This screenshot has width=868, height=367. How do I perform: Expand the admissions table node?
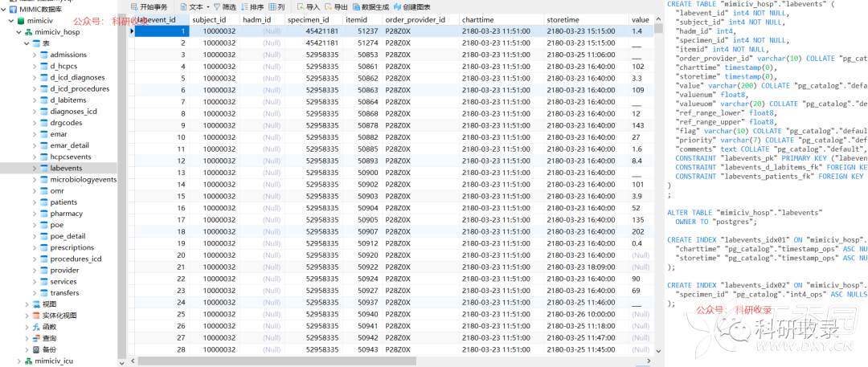[35, 55]
